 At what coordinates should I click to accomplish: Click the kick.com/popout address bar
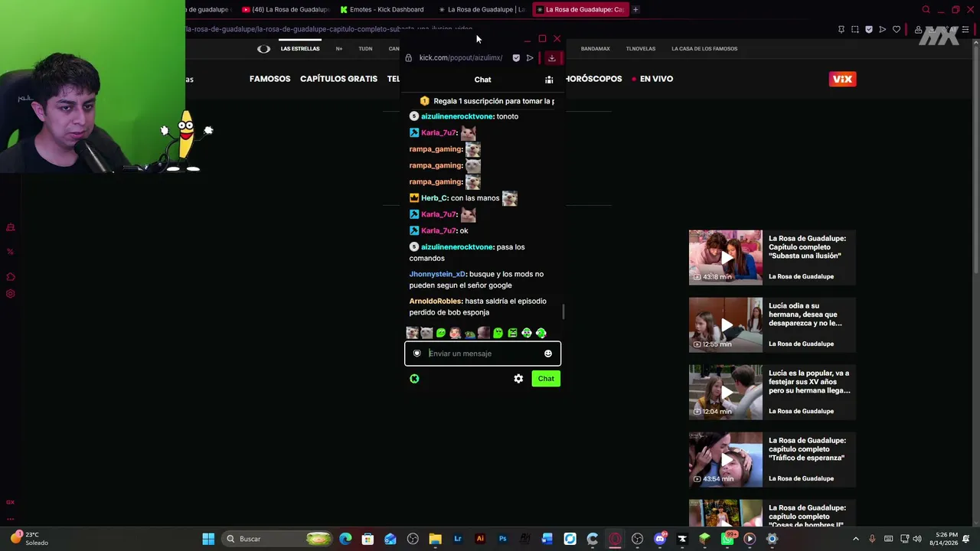(461, 58)
